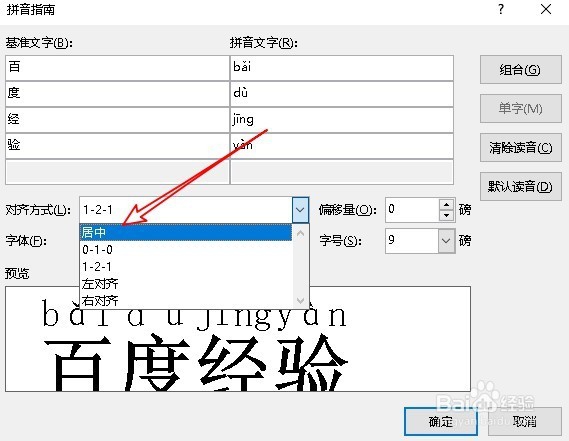
Task: Confirm with the 确定 button
Action: click(x=441, y=421)
